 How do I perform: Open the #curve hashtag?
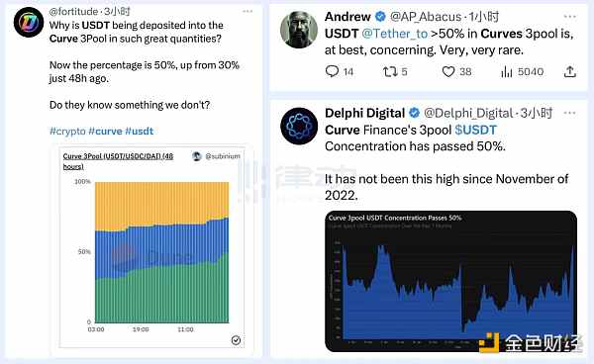[x=105, y=132]
